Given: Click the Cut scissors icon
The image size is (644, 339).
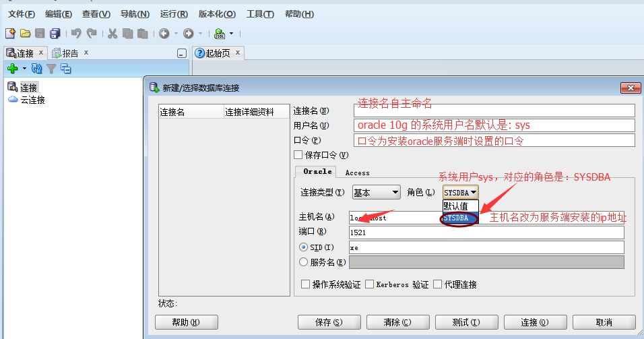Looking at the screenshot, I should pyautogui.click(x=112, y=33).
